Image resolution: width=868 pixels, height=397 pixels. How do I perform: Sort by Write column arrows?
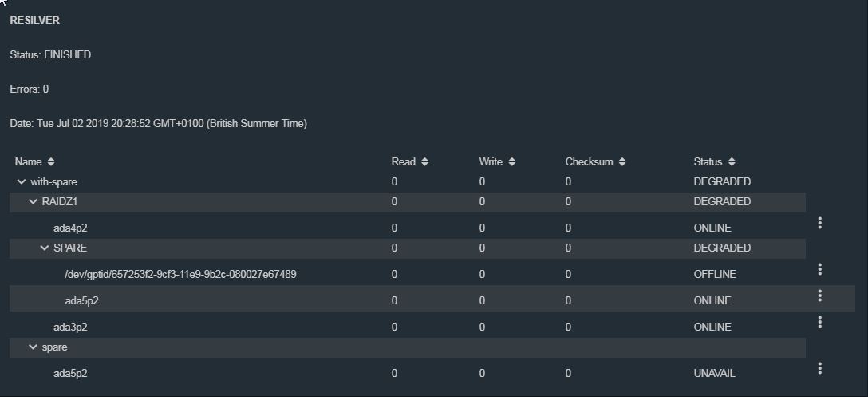click(x=512, y=162)
